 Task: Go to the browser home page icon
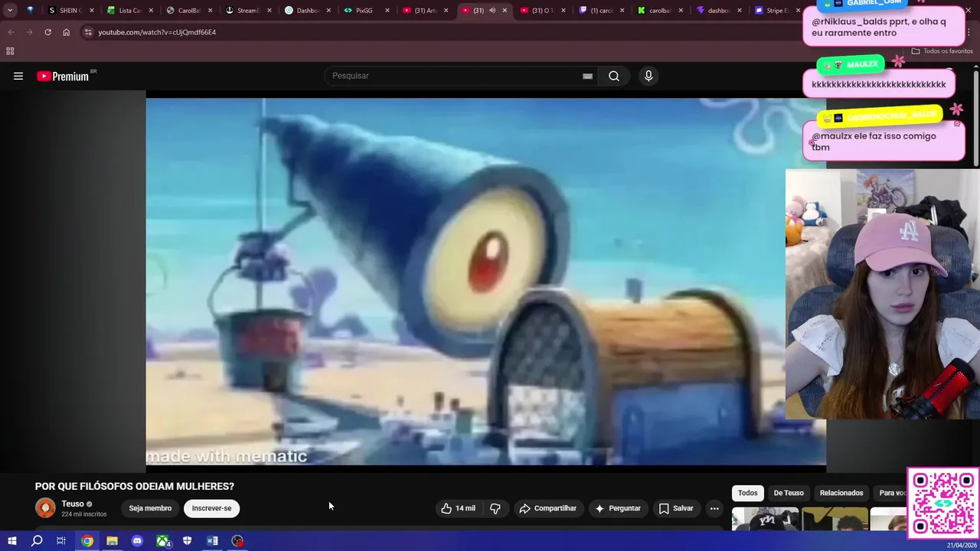pyautogui.click(x=66, y=32)
